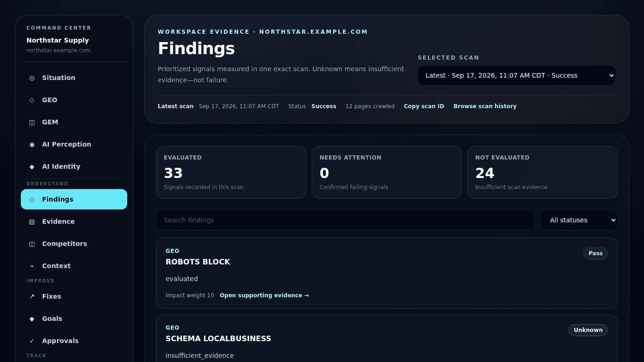Click the 'insufficient_evidence' status text
The width and height of the screenshot is (644, 362).
[200, 356]
